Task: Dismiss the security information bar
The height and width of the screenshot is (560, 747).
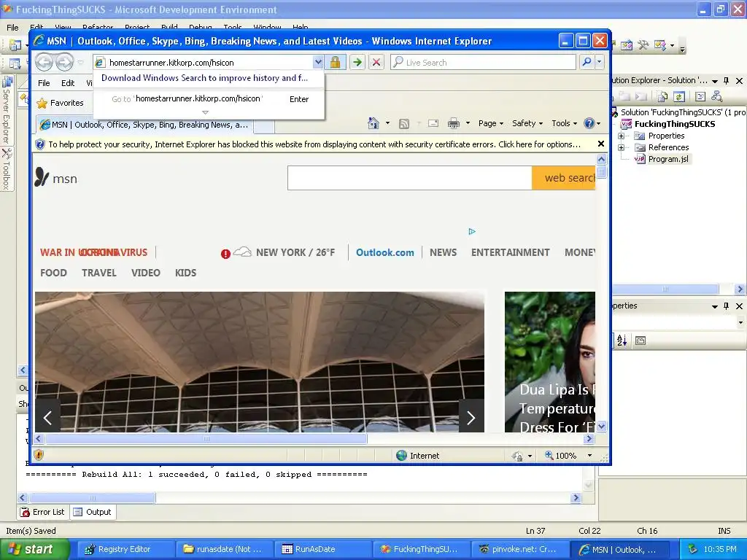Action: pos(601,144)
